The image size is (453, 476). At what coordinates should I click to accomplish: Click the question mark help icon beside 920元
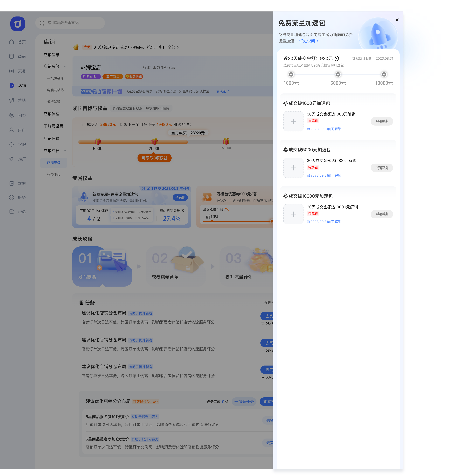click(336, 58)
